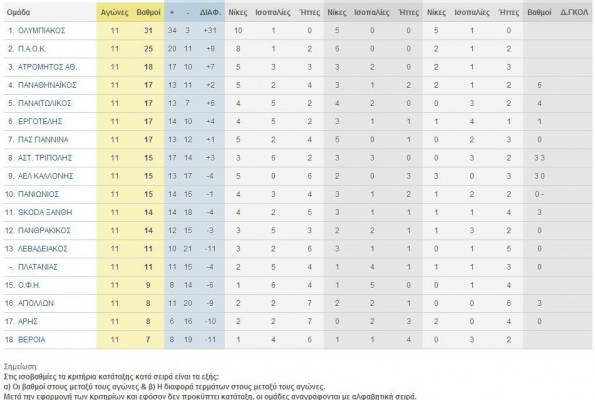
Task: Sort by the yellow Βαθμοί column header
Action: click(x=148, y=12)
